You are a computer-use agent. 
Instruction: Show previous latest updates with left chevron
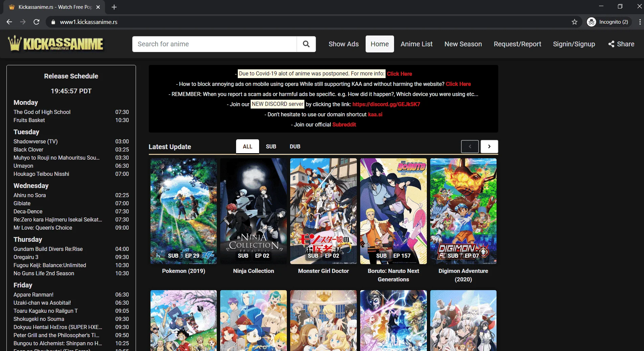[470, 146]
